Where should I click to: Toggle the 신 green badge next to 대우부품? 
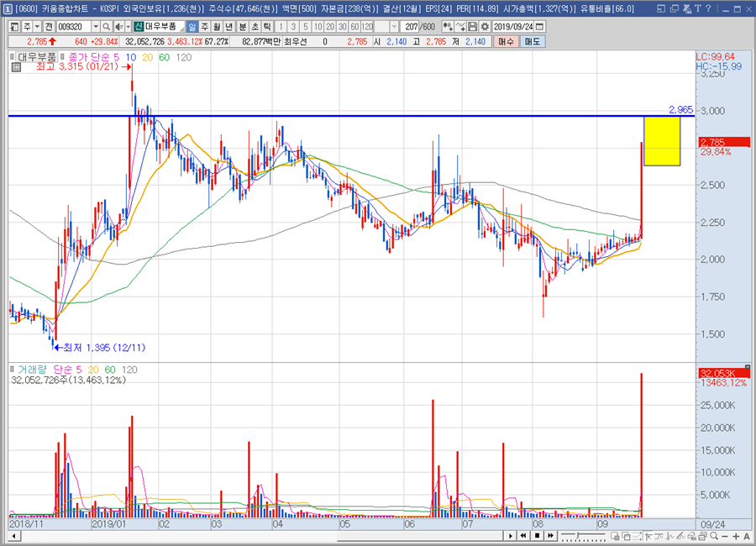139,27
